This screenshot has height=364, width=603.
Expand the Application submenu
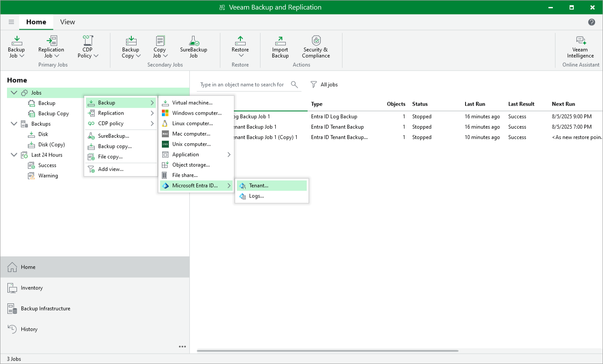pos(196,155)
